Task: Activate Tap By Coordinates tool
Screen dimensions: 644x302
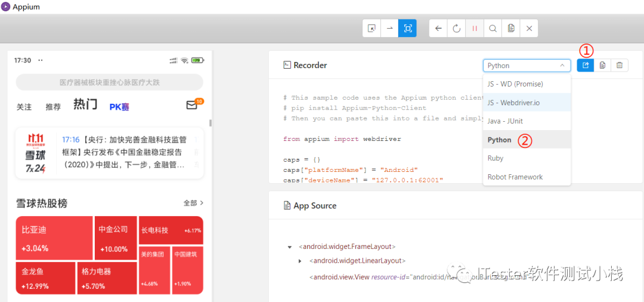Action: click(407, 29)
